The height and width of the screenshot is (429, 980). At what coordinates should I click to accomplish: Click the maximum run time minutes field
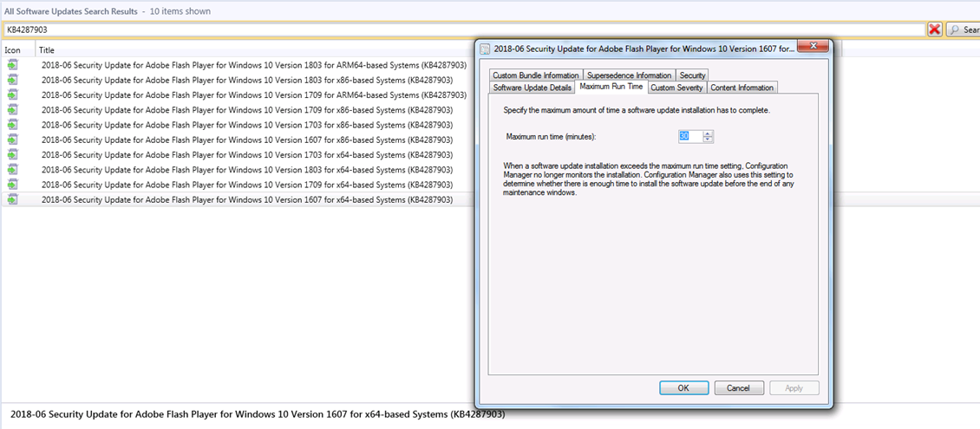(x=690, y=136)
